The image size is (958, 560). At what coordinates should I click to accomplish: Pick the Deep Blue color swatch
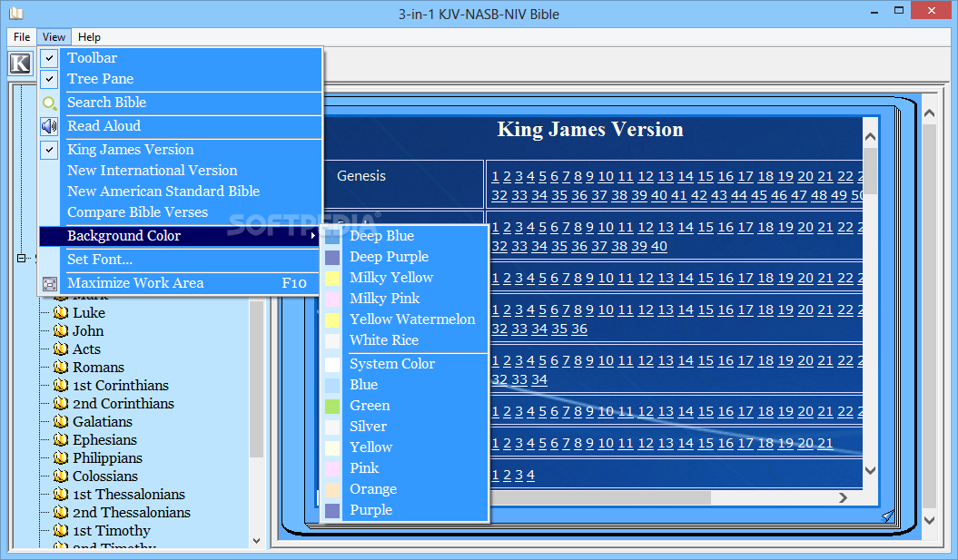coord(332,236)
